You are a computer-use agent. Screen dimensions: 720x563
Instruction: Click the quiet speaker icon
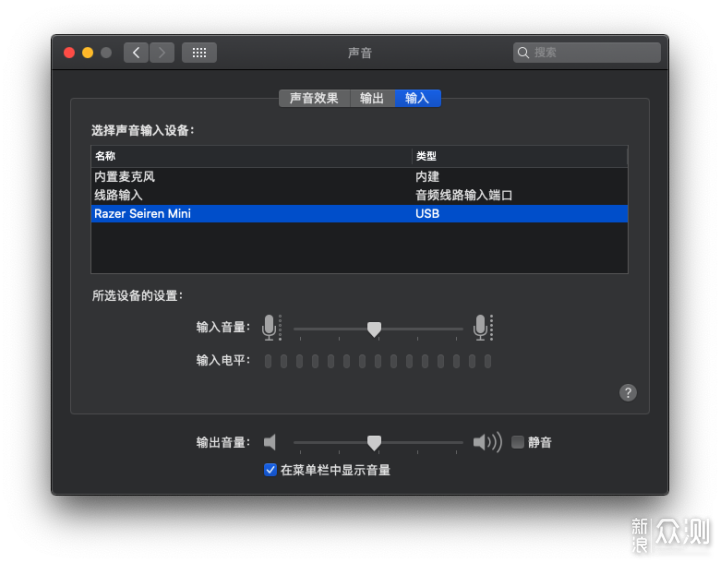point(270,442)
